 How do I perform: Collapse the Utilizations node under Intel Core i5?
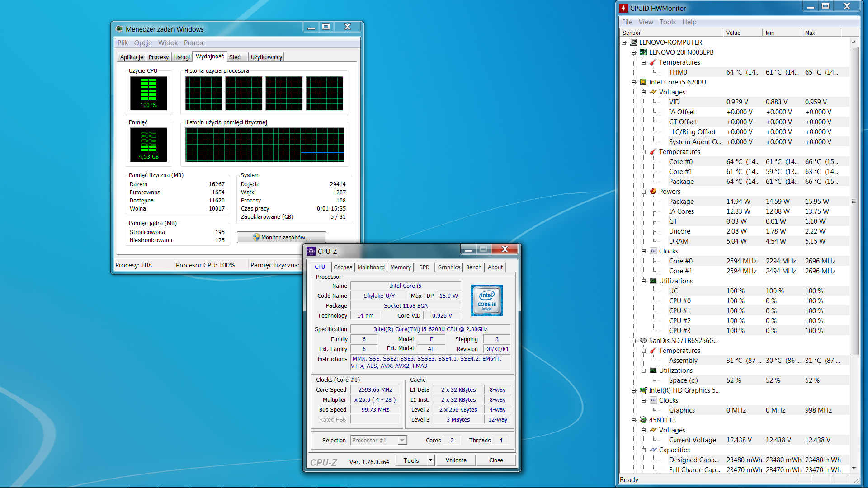click(x=644, y=281)
